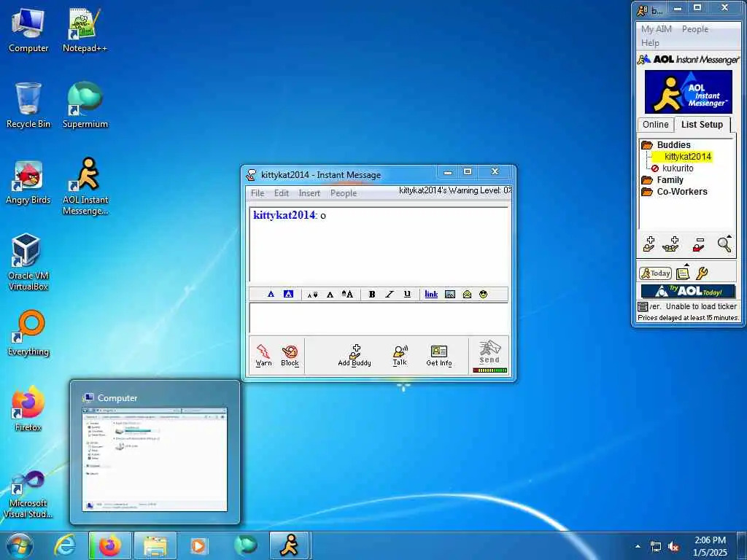
Task: Click Add Buddy in message window
Action: (355, 355)
